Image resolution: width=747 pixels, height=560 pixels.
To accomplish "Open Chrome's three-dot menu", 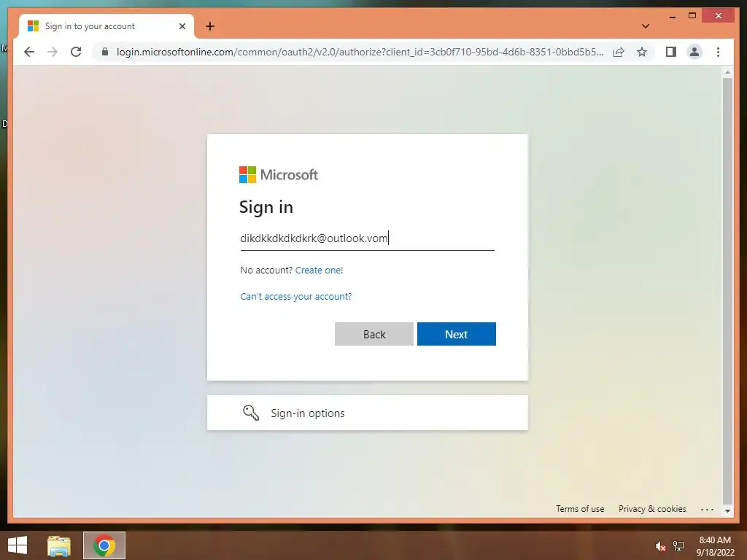I will (x=718, y=52).
